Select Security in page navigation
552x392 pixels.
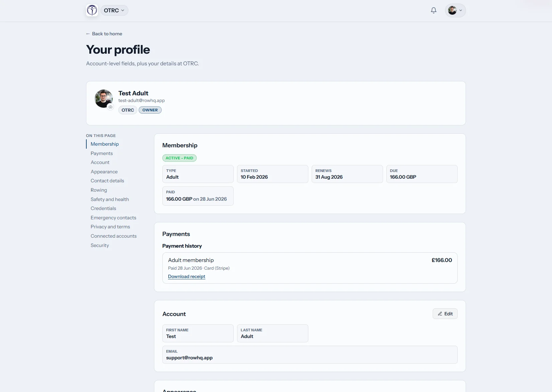coord(100,245)
